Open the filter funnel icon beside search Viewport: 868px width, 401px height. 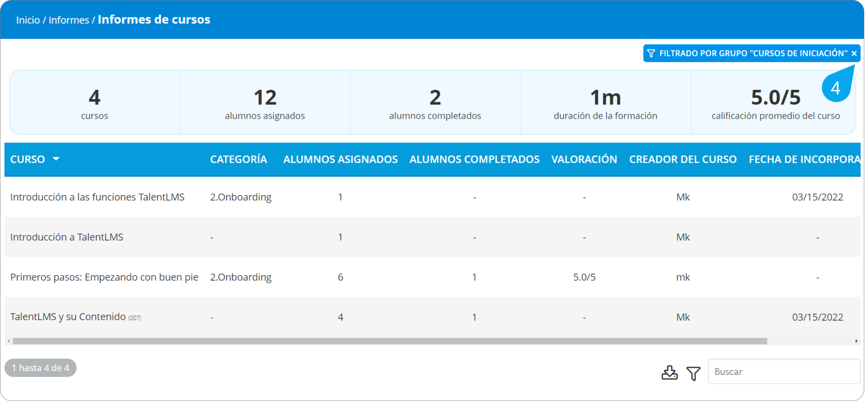point(693,373)
